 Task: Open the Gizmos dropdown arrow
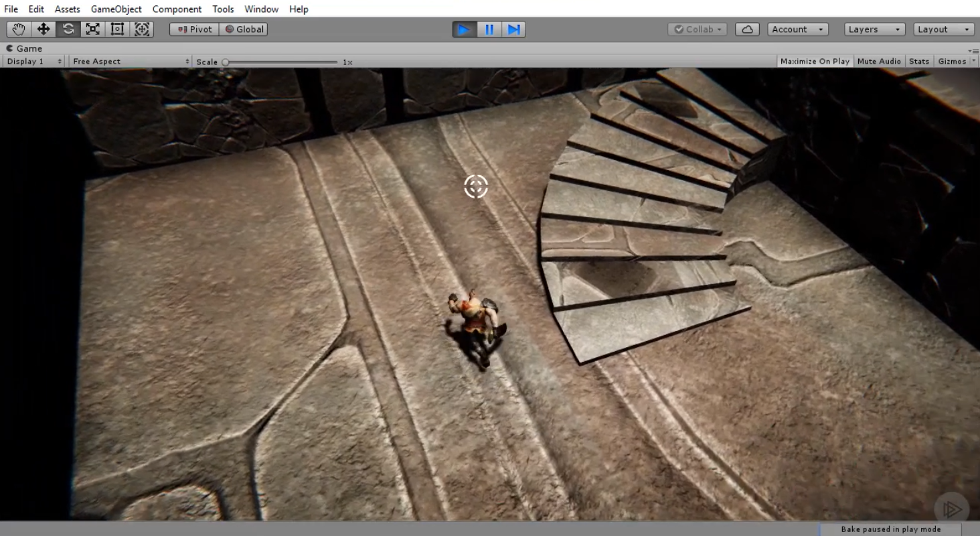[x=973, y=62]
